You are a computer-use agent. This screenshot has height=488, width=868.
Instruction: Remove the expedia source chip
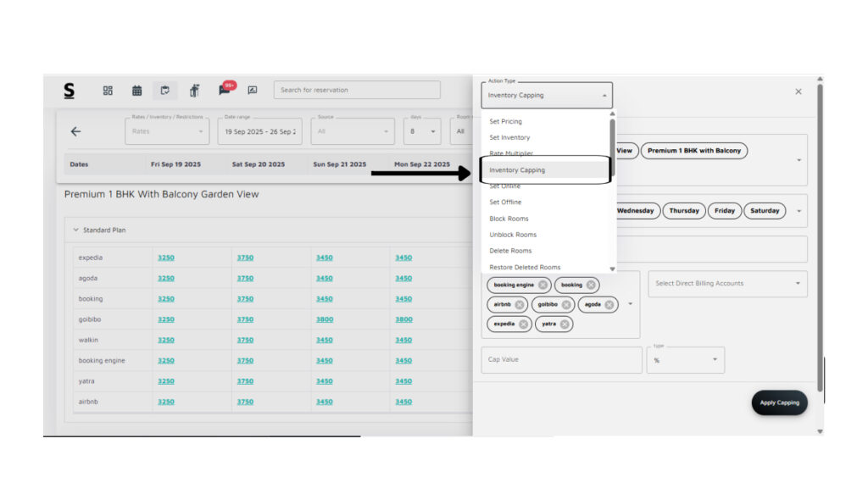523,324
